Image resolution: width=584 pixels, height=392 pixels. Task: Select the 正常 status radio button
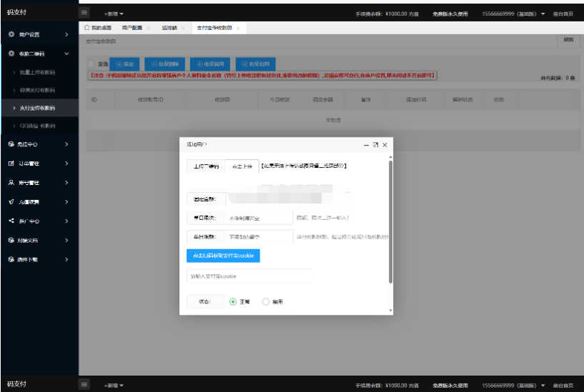pyautogui.click(x=233, y=302)
